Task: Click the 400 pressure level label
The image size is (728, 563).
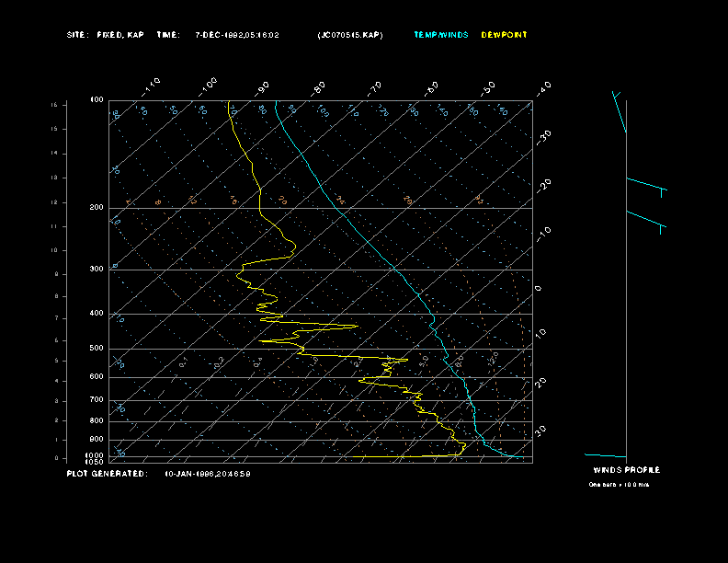Action: pyautogui.click(x=97, y=313)
